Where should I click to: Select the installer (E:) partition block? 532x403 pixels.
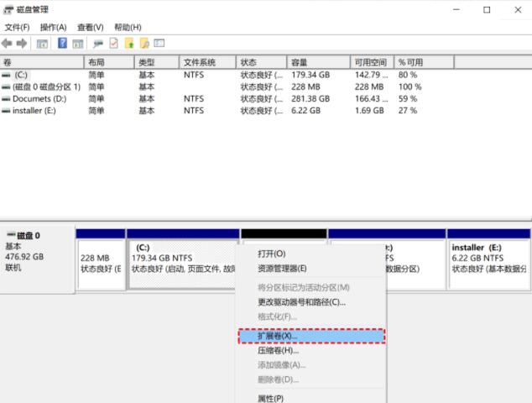[488, 259]
